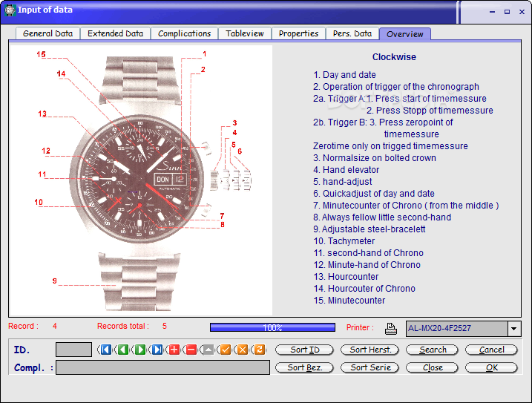Click the Sort ID button

[x=305, y=350]
